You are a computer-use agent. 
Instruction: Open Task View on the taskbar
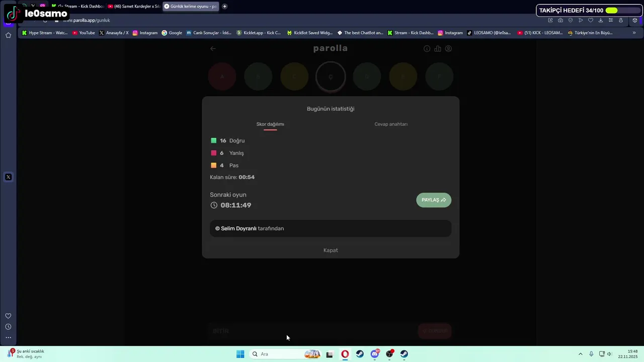tap(330, 354)
